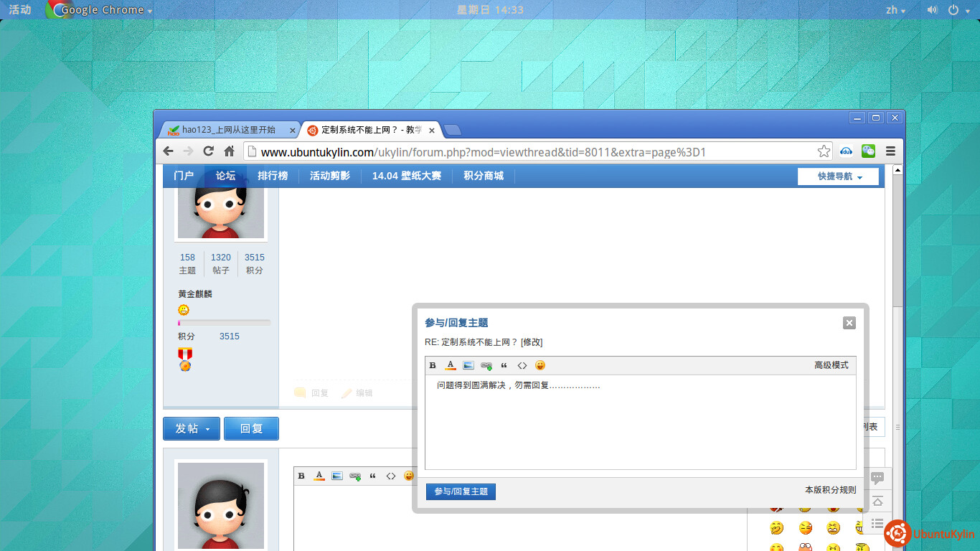This screenshot has height=551, width=980.
Task: Reload the page with refresh icon
Action: tap(209, 151)
